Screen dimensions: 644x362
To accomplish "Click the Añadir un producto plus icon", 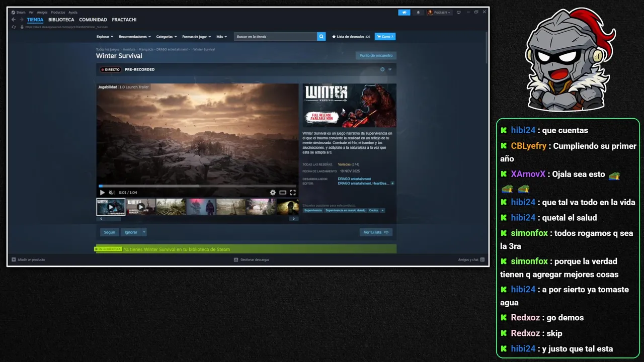I will 14,259.
